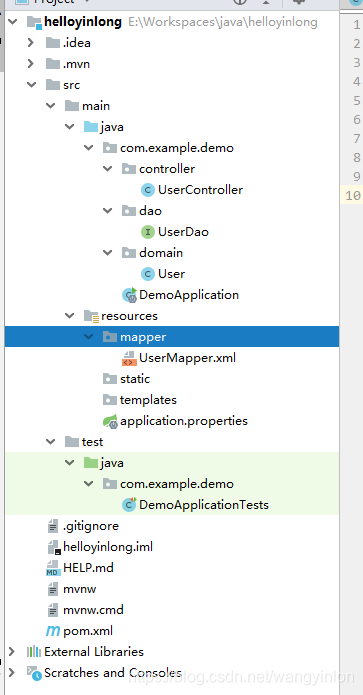Screen dimensions: 363x695
Task: Click the mvnw file icon
Action: pos(53,589)
